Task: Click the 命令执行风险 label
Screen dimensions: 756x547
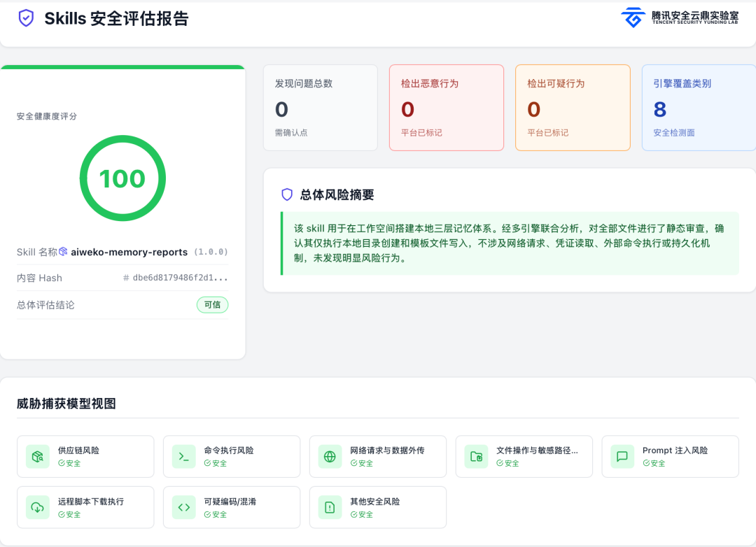Action: (228, 450)
